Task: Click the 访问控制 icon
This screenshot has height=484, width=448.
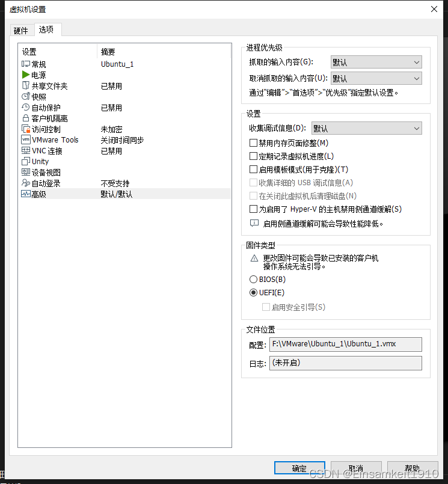Action: [x=26, y=129]
